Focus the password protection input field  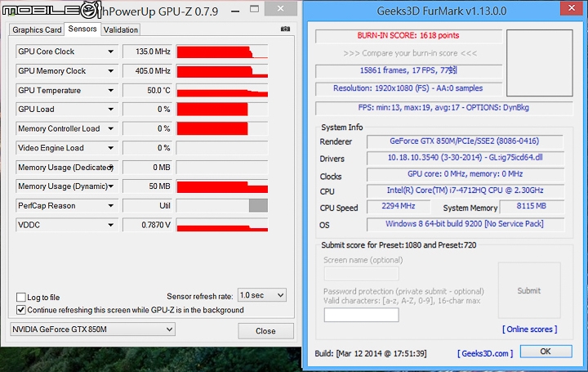coord(361,315)
